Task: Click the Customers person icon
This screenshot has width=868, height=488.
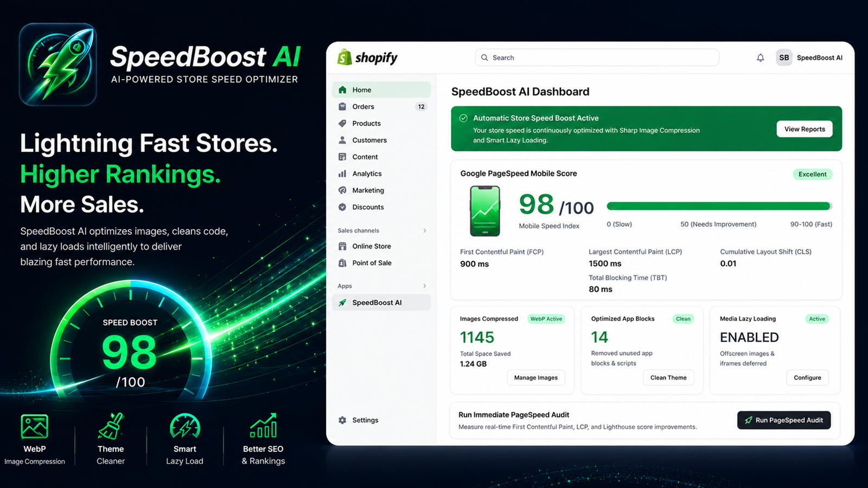Action: (342, 140)
